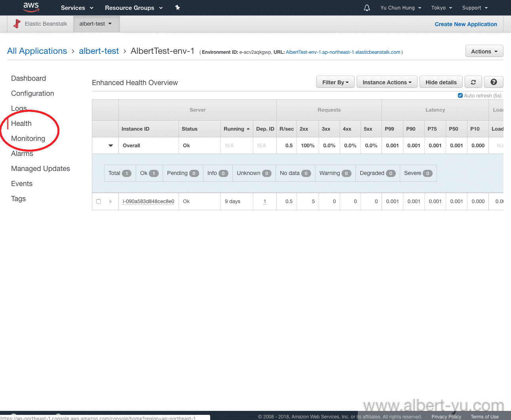Click the deployment ID 1 link
The height and width of the screenshot is (420, 511).
265,201
